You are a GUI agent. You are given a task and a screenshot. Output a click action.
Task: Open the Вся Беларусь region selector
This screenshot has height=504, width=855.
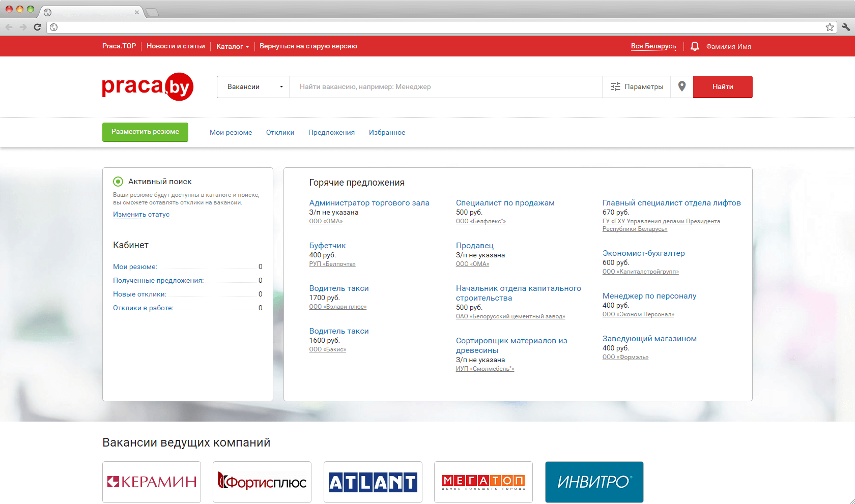pos(653,46)
